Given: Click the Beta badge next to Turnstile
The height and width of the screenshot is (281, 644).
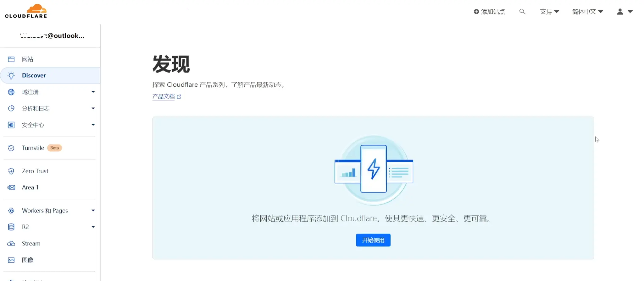Looking at the screenshot, I should (x=55, y=148).
